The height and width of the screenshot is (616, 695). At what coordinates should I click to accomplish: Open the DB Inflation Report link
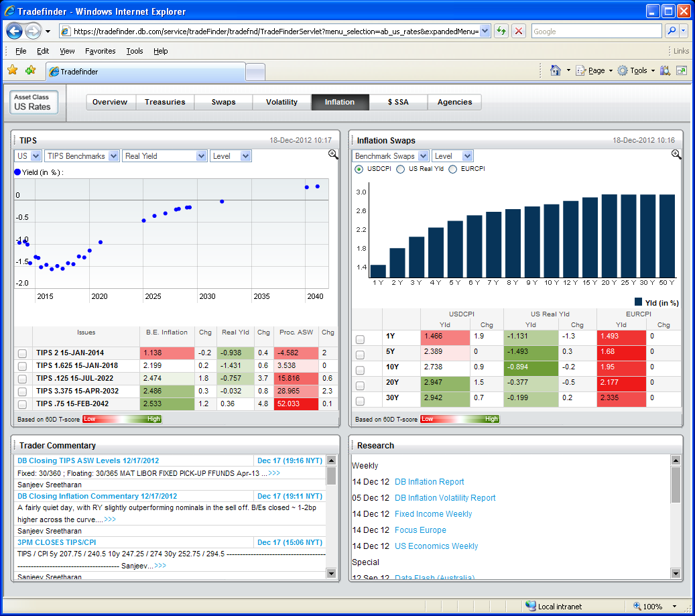click(429, 482)
